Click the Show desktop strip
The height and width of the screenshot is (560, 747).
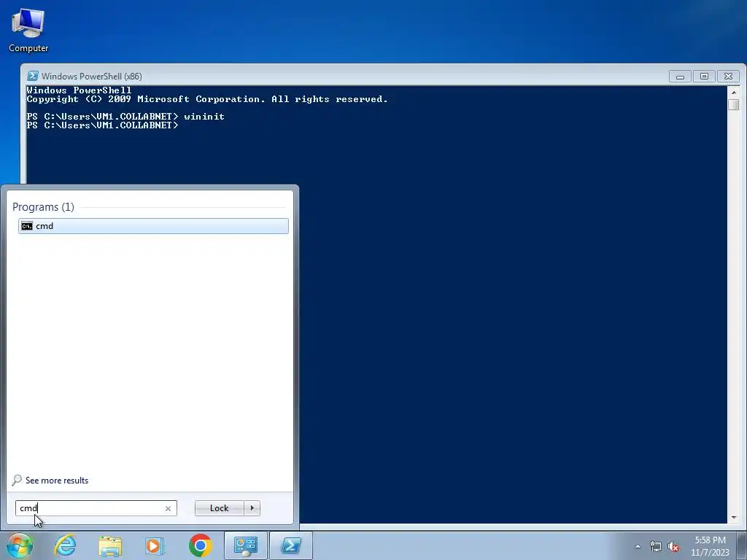click(x=743, y=546)
